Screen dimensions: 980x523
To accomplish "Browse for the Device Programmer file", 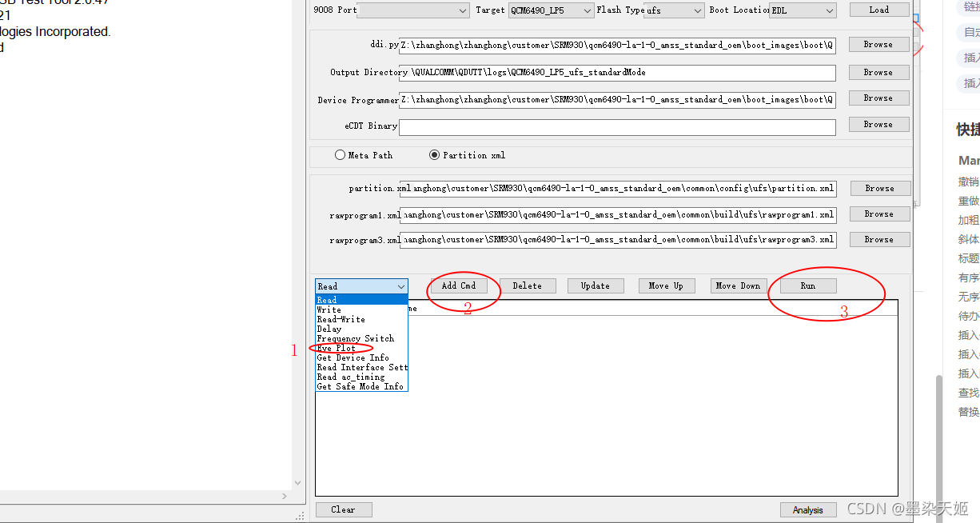I will [x=878, y=98].
